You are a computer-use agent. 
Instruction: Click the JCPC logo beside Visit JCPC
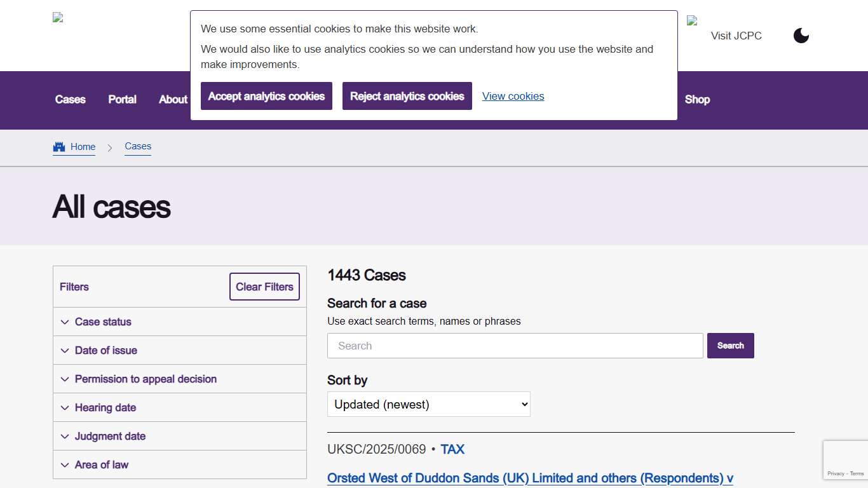[693, 20]
